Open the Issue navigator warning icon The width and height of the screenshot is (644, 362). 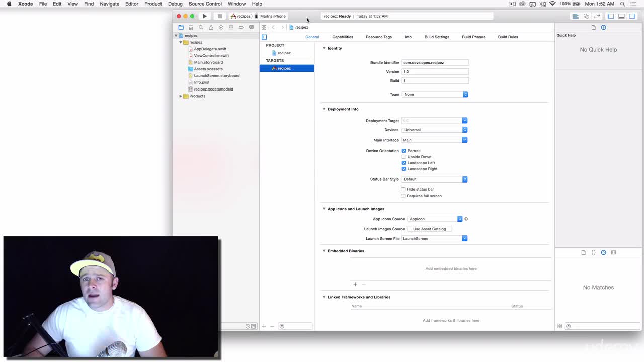211,27
